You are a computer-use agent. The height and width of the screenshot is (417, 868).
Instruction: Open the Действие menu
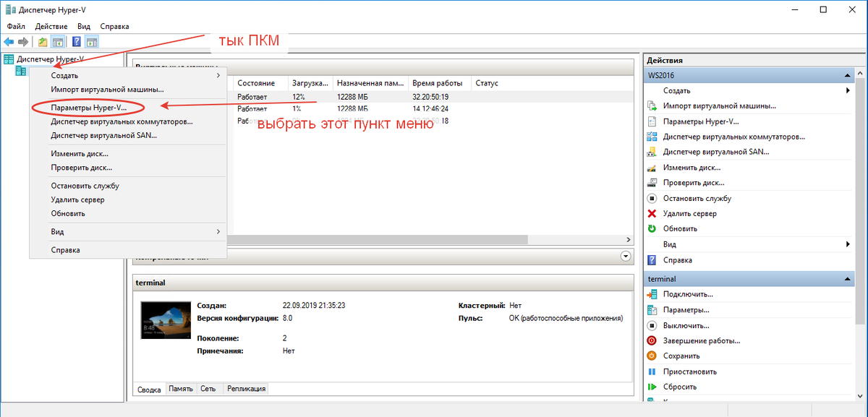pyautogui.click(x=51, y=26)
